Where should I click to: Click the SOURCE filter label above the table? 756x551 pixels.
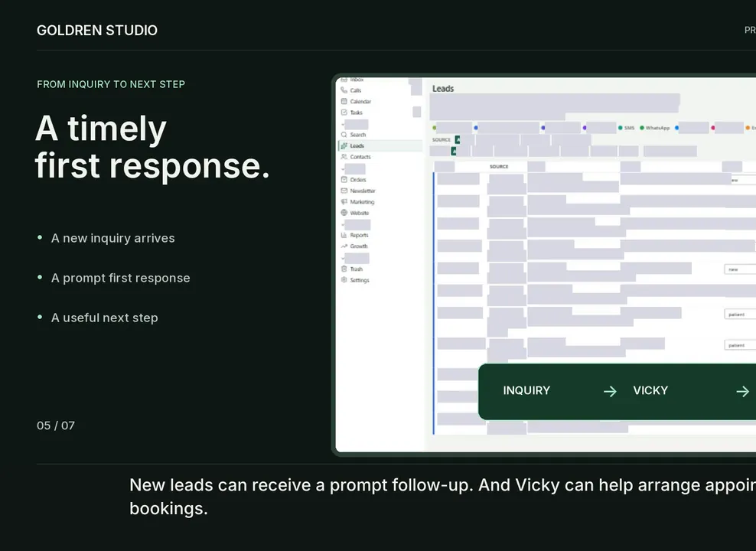(442, 140)
